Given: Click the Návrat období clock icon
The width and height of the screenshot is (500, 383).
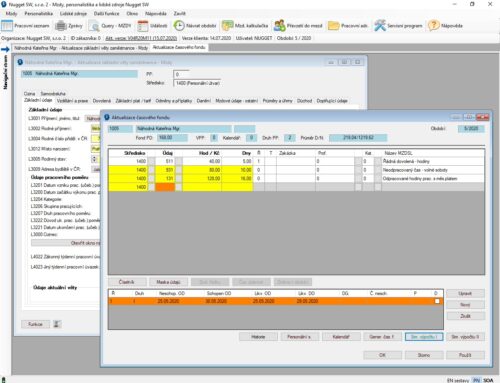Looking at the screenshot, I should [179, 26].
